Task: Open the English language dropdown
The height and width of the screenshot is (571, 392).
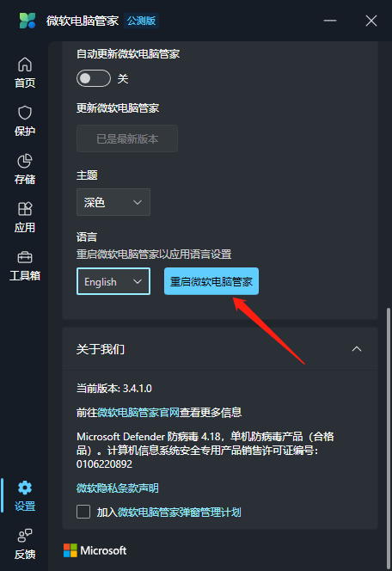Action: click(x=113, y=281)
